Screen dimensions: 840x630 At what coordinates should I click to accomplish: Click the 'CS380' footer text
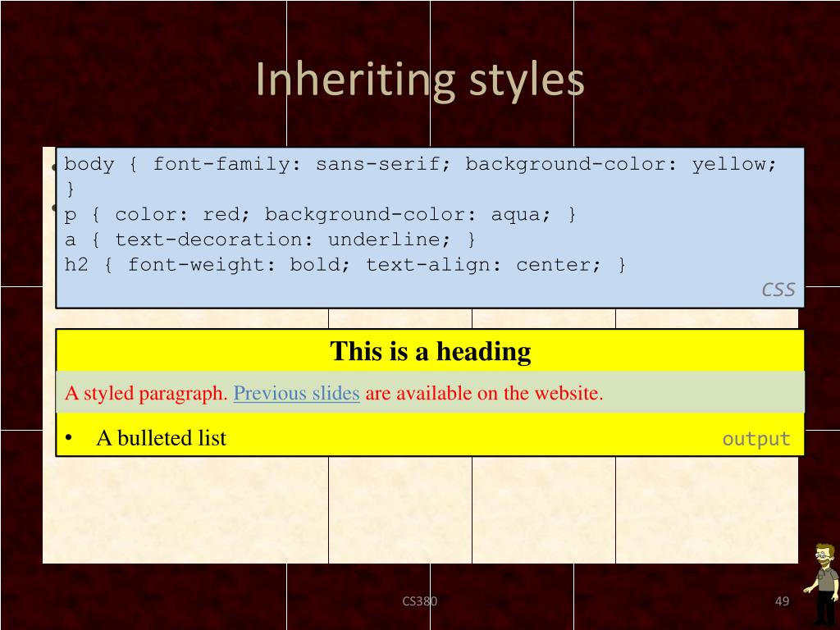click(420, 601)
